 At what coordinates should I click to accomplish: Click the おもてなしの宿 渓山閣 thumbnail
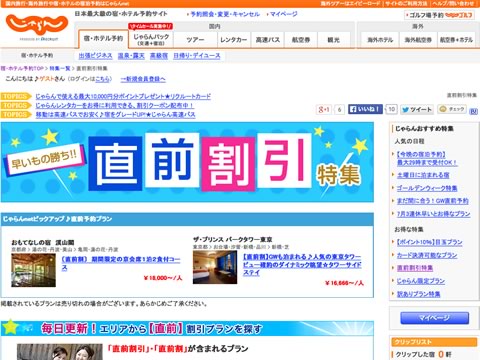click(x=33, y=270)
